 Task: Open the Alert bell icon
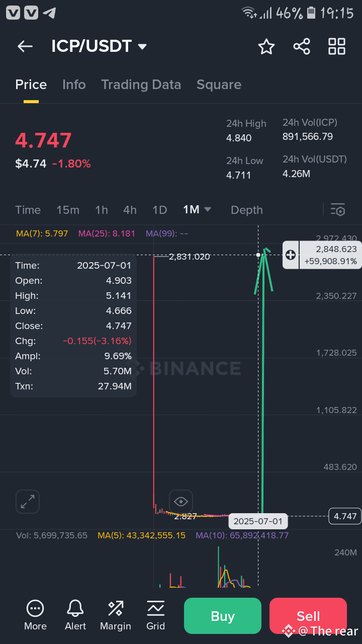(75, 615)
